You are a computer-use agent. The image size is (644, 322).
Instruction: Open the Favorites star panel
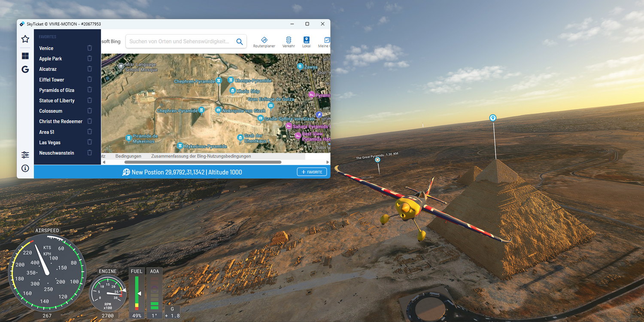(25, 39)
